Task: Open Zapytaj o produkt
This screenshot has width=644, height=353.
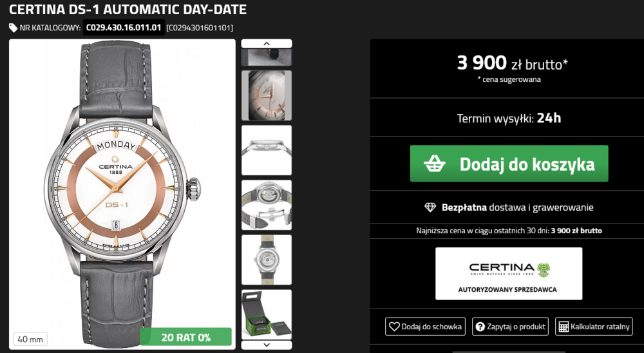Action: pyautogui.click(x=510, y=327)
